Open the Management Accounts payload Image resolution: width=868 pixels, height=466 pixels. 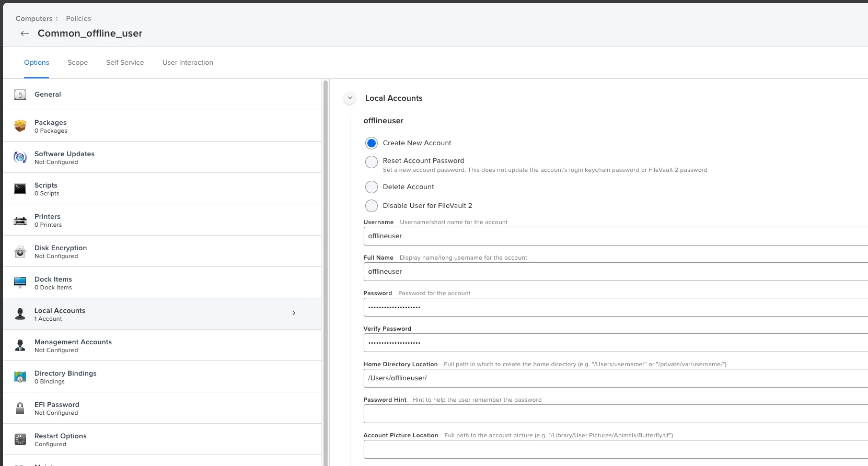(162, 345)
